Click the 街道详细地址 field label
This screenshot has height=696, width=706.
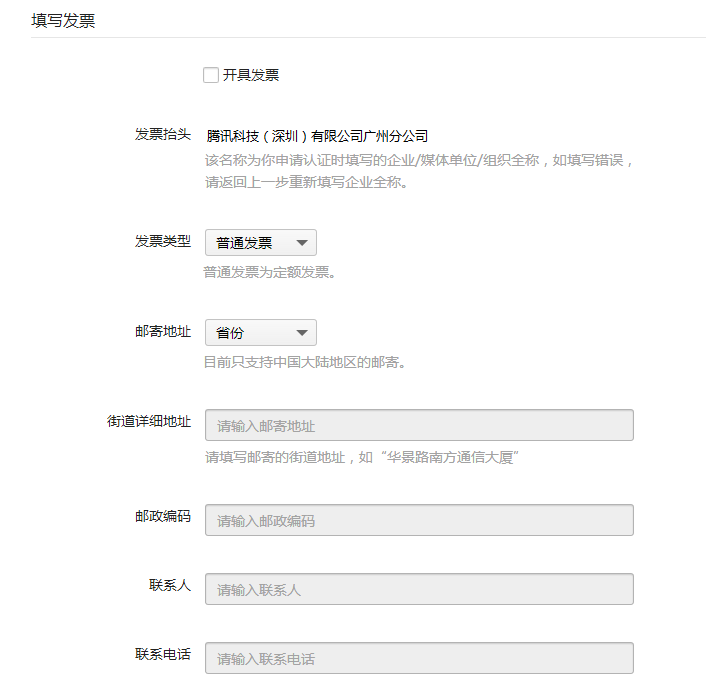coord(149,421)
